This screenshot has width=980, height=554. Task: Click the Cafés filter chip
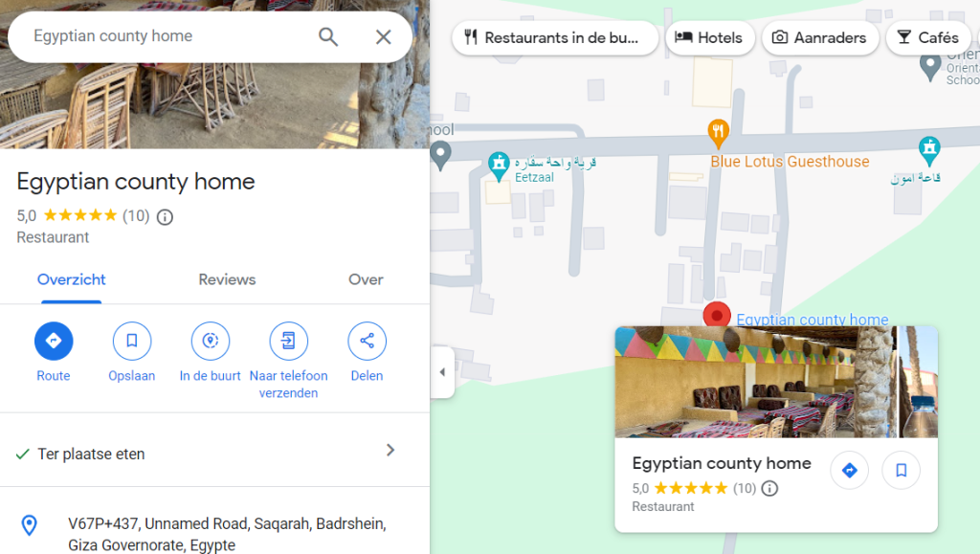point(928,38)
